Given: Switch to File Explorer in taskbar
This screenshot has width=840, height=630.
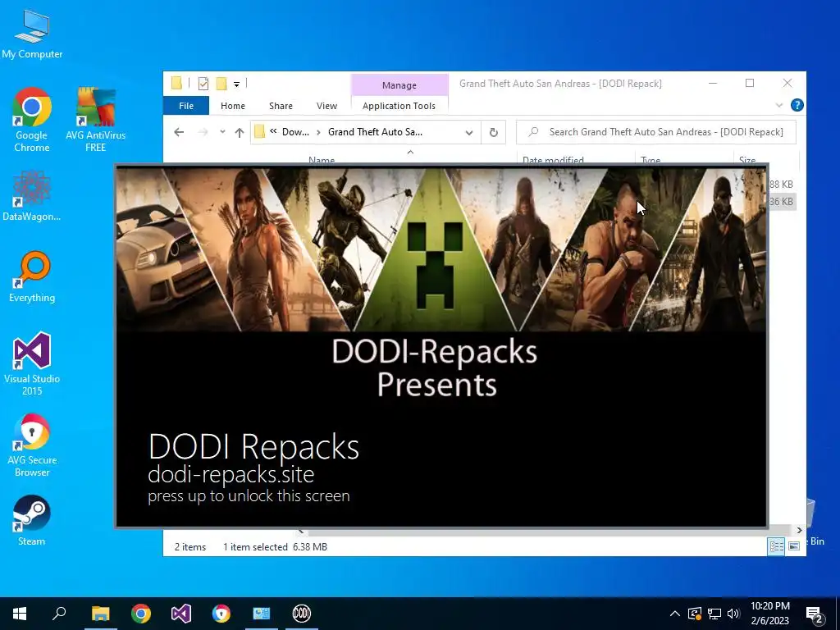Looking at the screenshot, I should click(100, 614).
